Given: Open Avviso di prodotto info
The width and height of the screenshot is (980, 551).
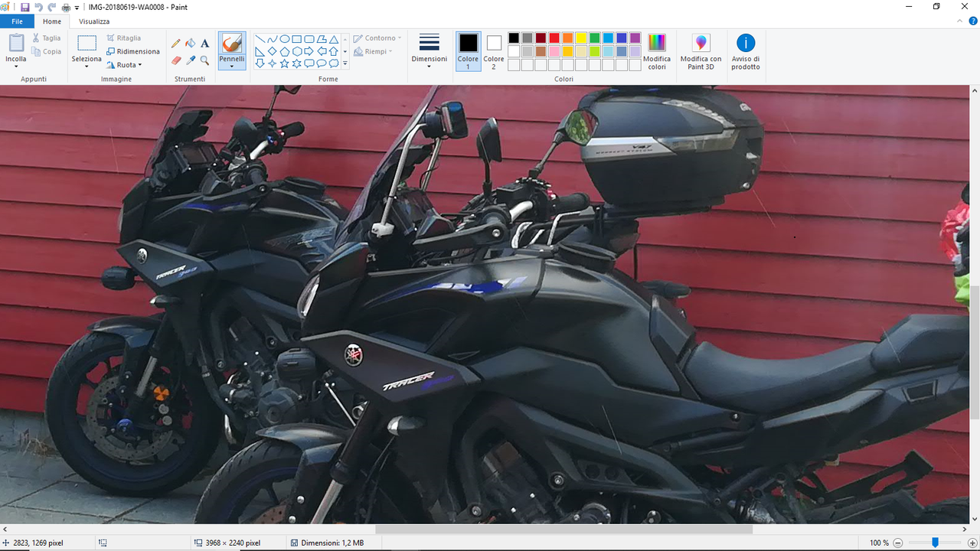Looking at the screenshot, I should tap(746, 52).
